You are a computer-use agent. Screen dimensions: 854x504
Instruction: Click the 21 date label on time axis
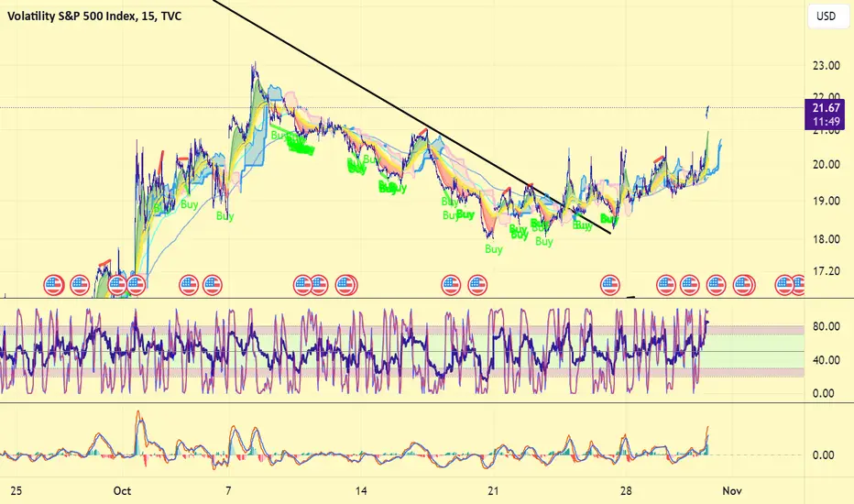tap(494, 491)
